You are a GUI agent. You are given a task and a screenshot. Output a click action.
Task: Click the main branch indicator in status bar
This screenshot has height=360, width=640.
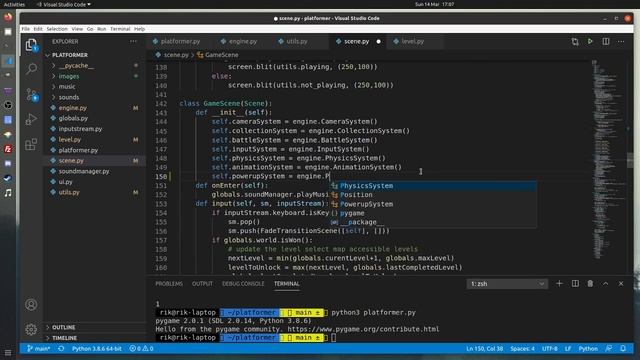(x=38, y=349)
